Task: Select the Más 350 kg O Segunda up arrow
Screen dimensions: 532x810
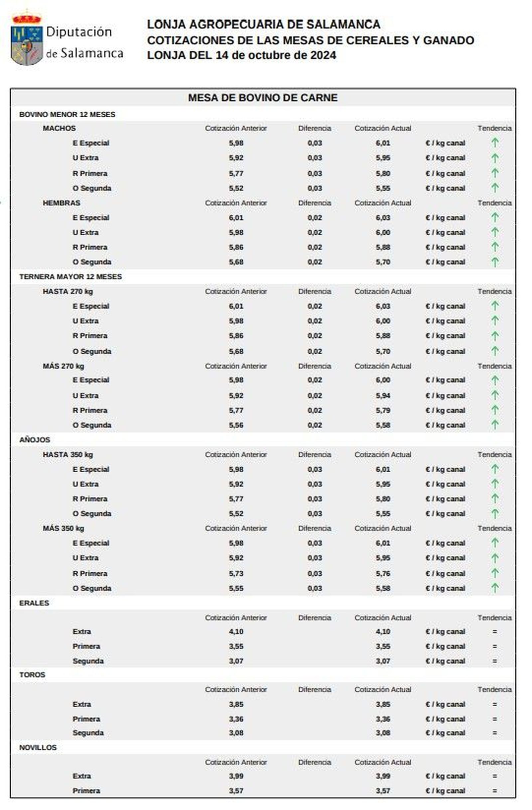Action: [x=494, y=588]
